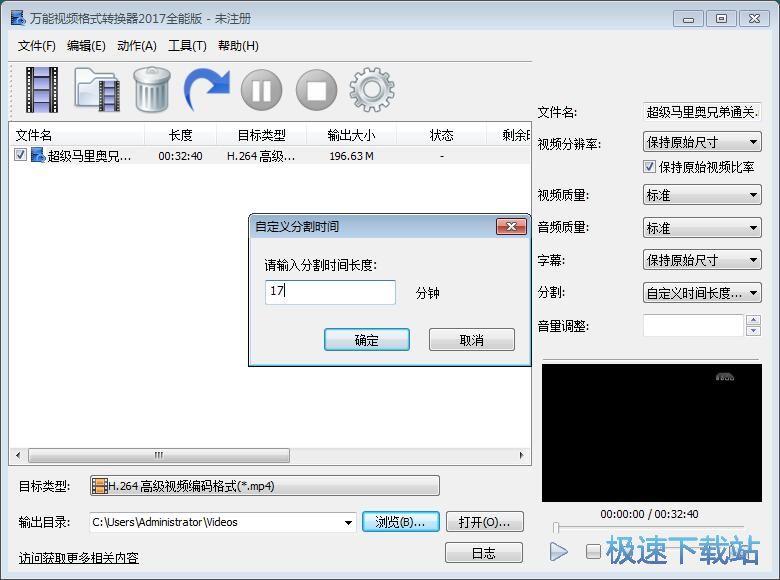Image resolution: width=780 pixels, height=580 pixels.
Task: Sort by the 文件名 column header
Action: pyautogui.click(x=77, y=135)
